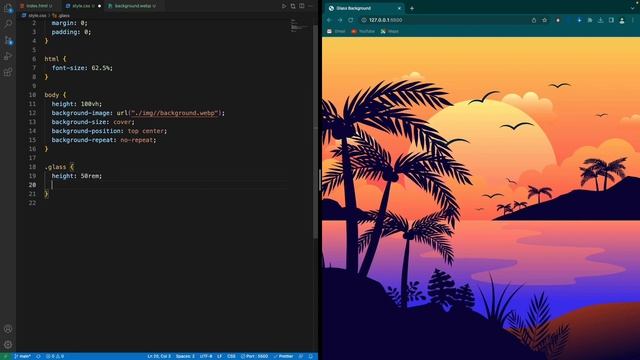Viewport: 640px width, 360px height.
Task: Open the ./img/background.webp url link
Action: (176, 113)
